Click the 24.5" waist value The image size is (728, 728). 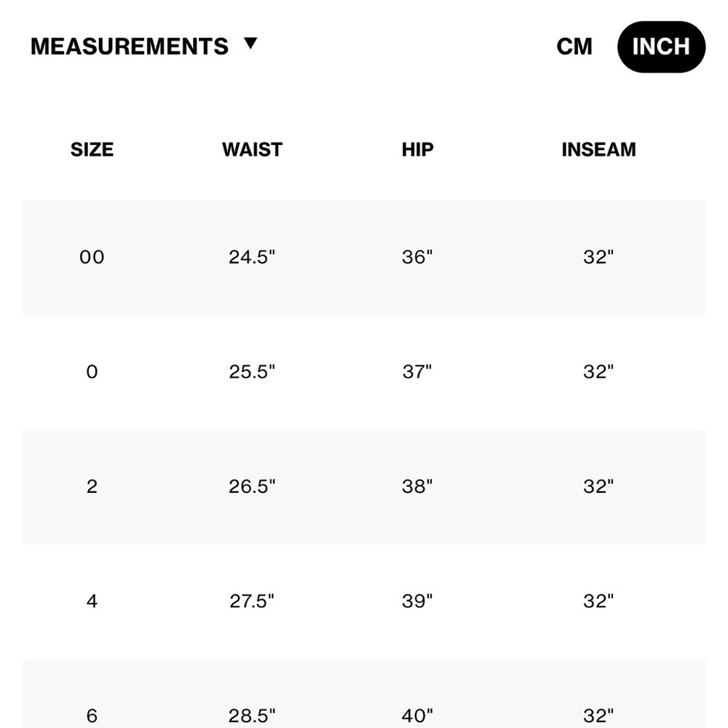(252, 257)
